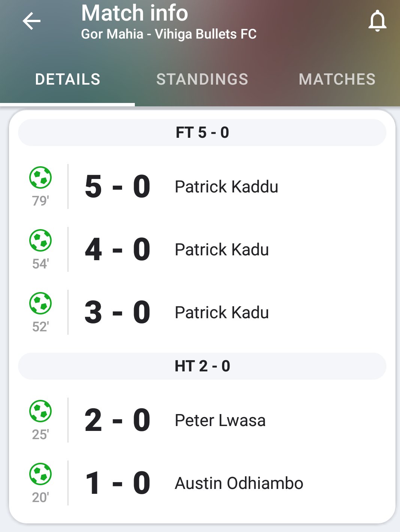
Task: Tap the goal ball icon at 52'
Action: pos(40,303)
